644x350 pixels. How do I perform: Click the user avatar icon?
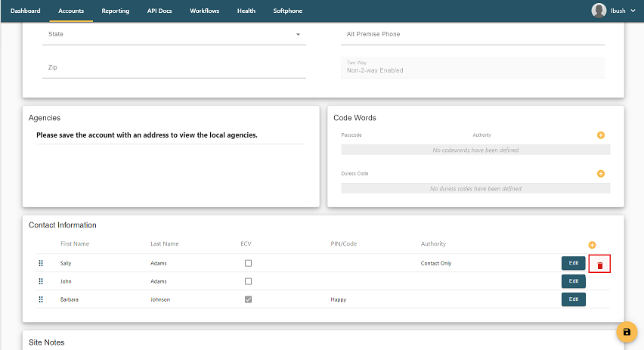point(599,11)
